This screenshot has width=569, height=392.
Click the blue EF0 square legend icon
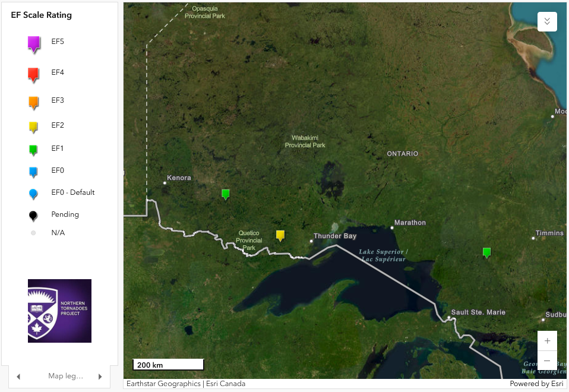click(x=33, y=172)
